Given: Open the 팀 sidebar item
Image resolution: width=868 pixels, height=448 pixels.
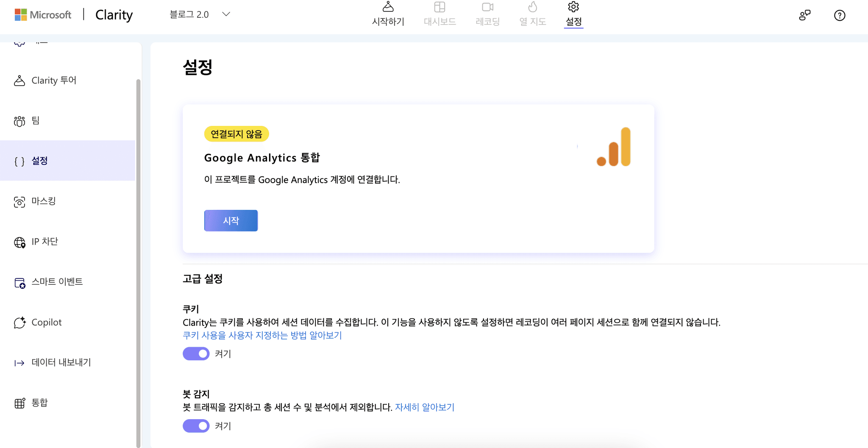Looking at the screenshot, I should pyautogui.click(x=68, y=120).
